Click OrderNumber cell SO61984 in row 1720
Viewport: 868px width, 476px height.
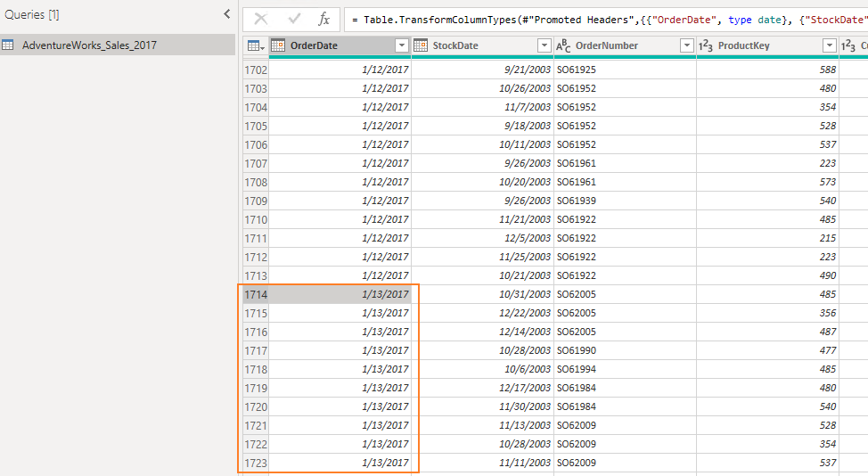625,406
